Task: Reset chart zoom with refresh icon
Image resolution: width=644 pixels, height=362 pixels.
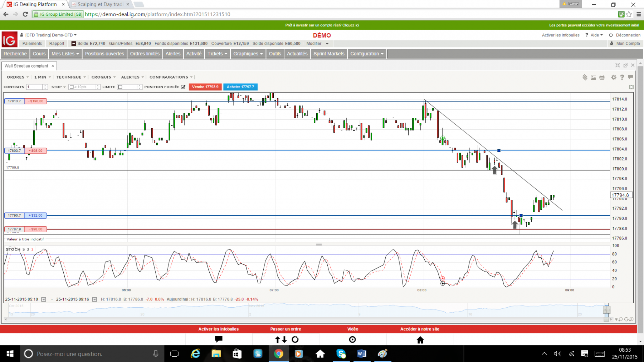Action: pos(626,319)
